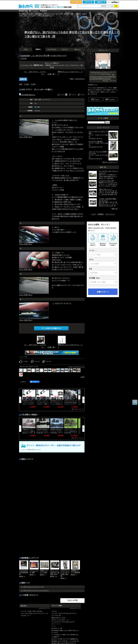Switch to the ヒストリー tab

65,49
